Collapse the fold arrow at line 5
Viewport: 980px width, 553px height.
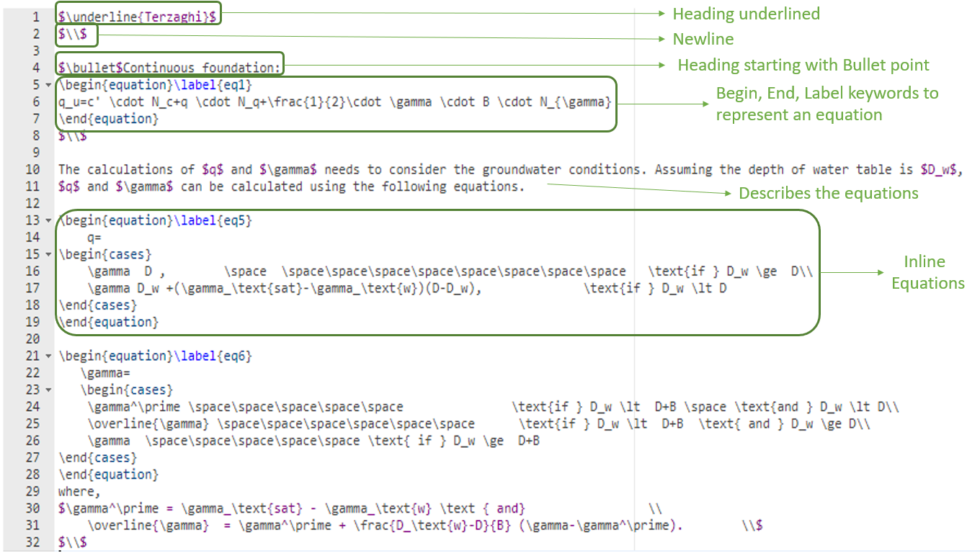pyautogui.click(x=48, y=85)
